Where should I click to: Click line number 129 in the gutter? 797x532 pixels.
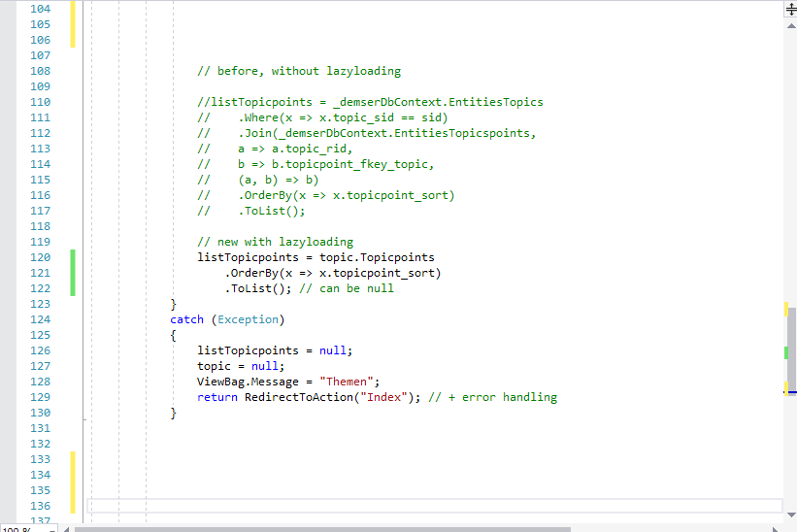(40, 397)
